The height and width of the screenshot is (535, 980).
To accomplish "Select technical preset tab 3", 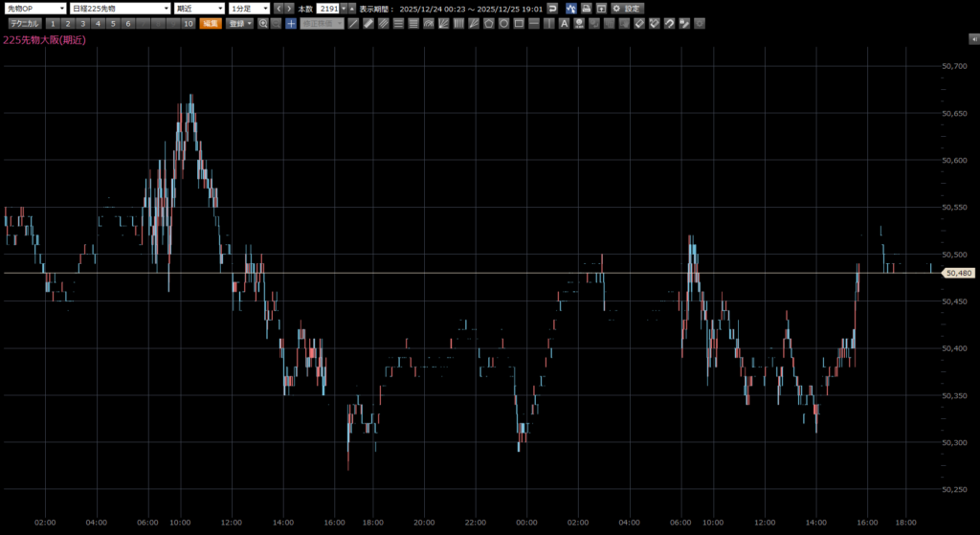I will tap(82, 23).
